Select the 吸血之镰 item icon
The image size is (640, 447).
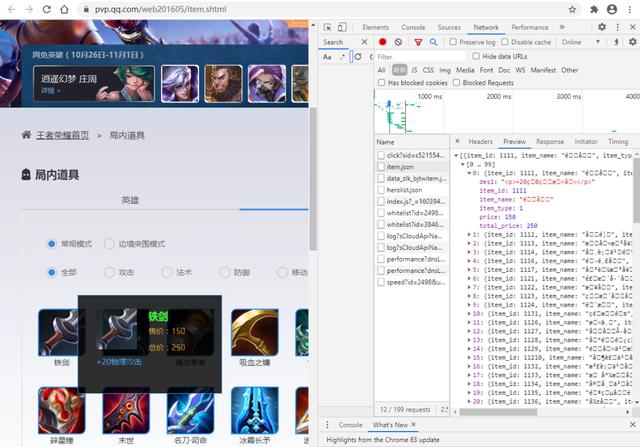click(x=255, y=332)
